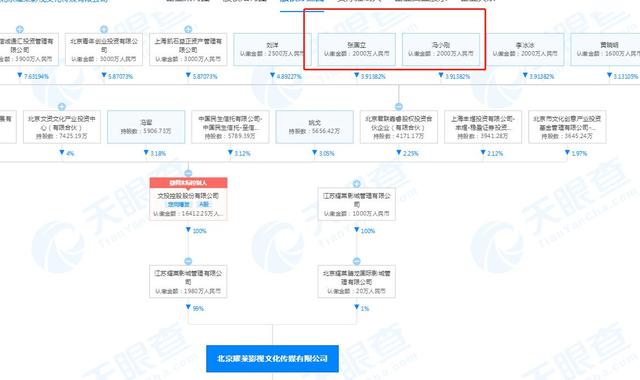Expand plus icon above 江苏耀莱影城 1000万 node
640x380 pixels.
point(357,184)
